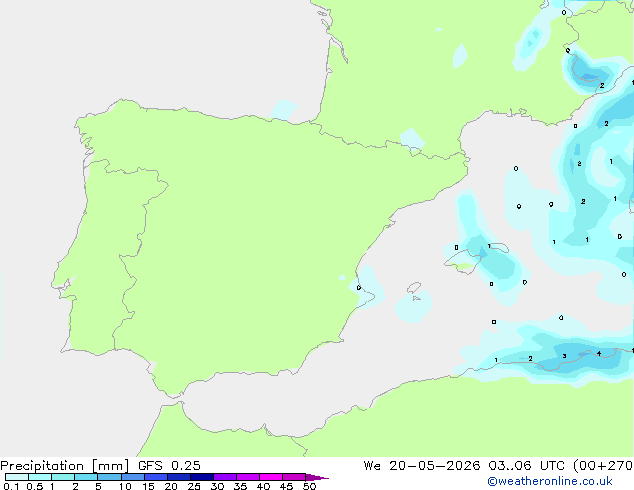
Task: Click the "4" value on Algerian coast
Action: pyautogui.click(x=599, y=354)
